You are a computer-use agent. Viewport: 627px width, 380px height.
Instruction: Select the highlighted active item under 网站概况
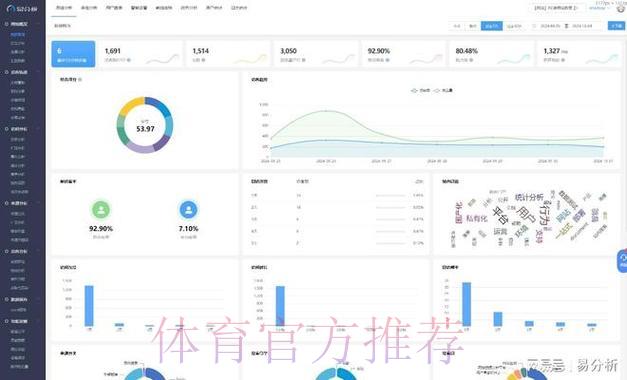[18, 34]
